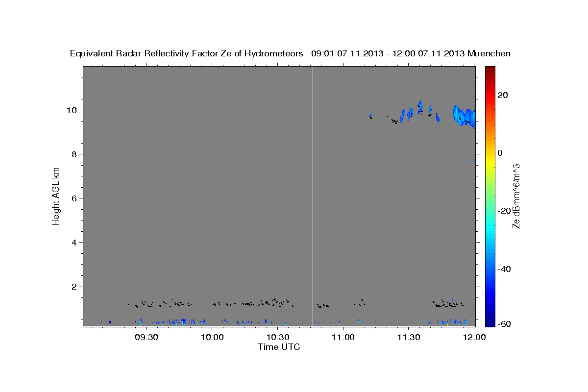The width and height of the screenshot is (588, 392).
Task: Click the white vertical data gap line
Action: click(313, 196)
